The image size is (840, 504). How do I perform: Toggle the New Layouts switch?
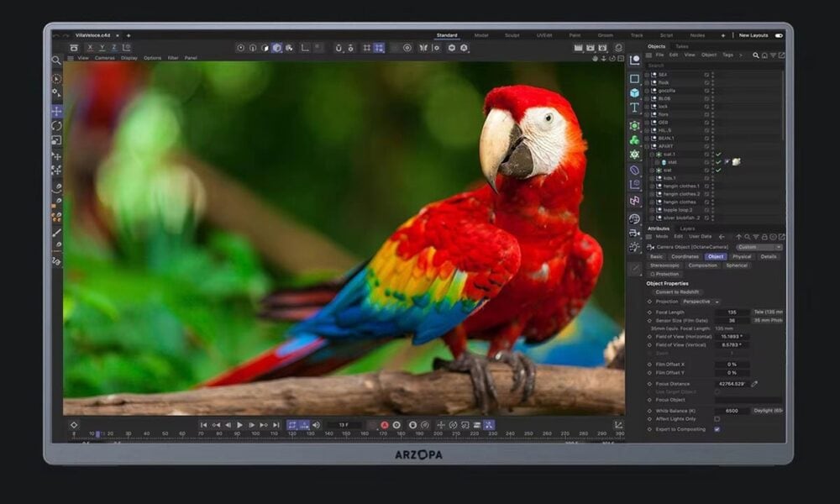click(x=779, y=35)
